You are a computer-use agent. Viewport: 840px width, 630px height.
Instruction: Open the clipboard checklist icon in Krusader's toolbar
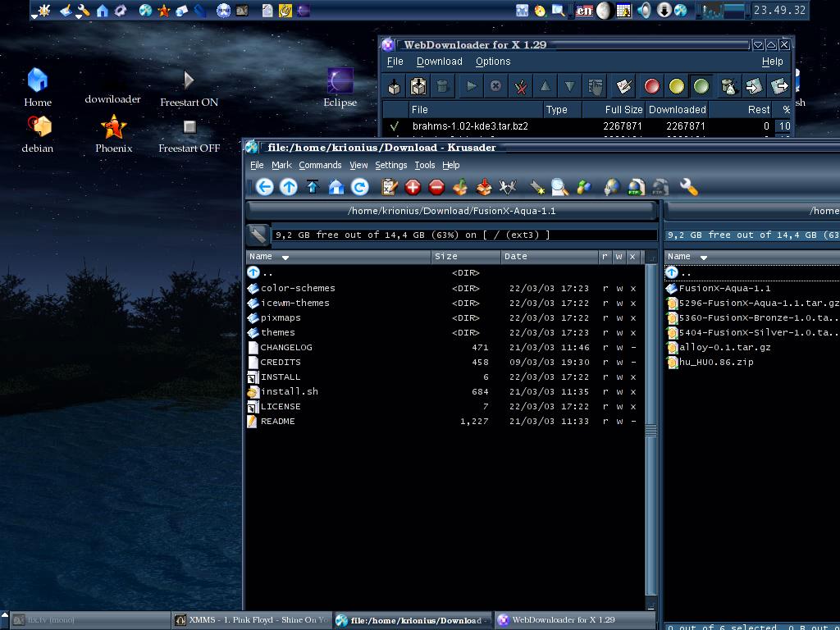click(x=389, y=187)
